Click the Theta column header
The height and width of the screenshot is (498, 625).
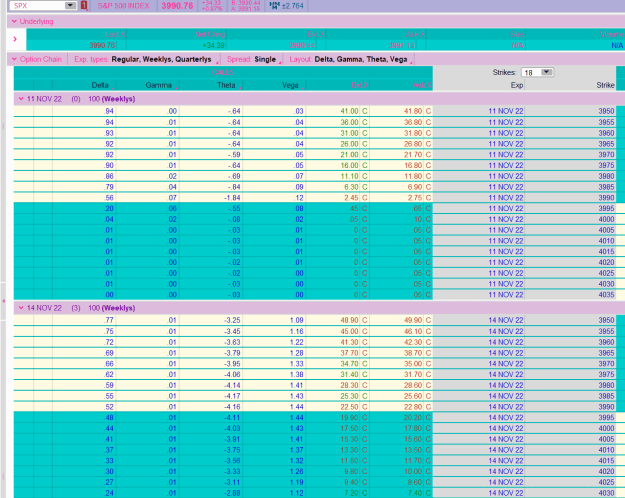(226, 85)
